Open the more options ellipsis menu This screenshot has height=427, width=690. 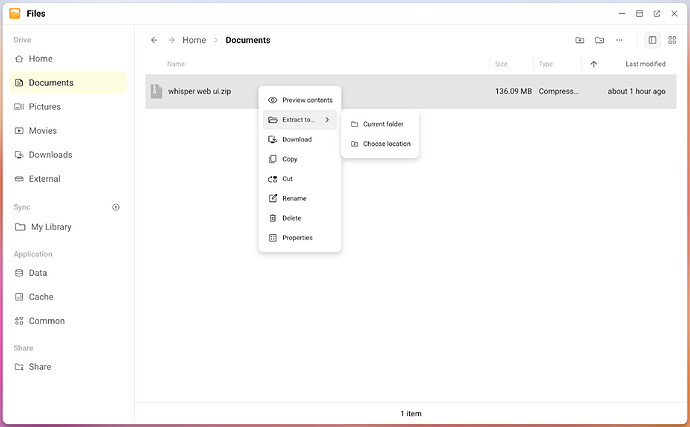pyautogui.click(x=619, y=40)
